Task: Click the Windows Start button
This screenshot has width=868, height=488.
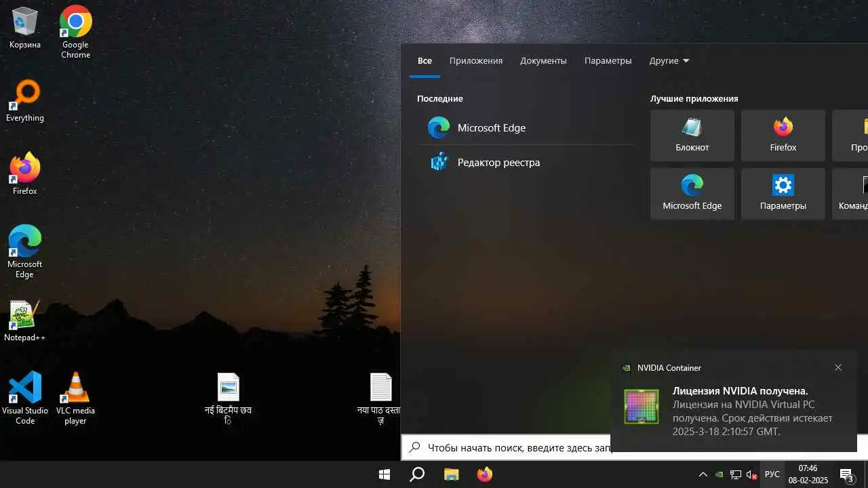Action: [x=384, y=474]
